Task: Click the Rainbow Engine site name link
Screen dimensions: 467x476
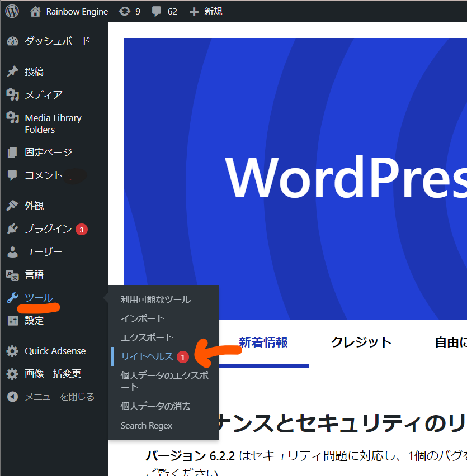Action: (x=77, y=12)
